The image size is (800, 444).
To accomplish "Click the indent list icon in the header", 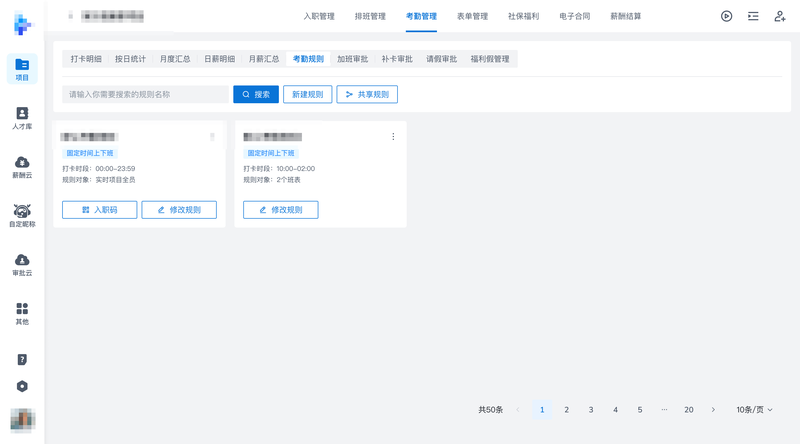I will (753, 16).
